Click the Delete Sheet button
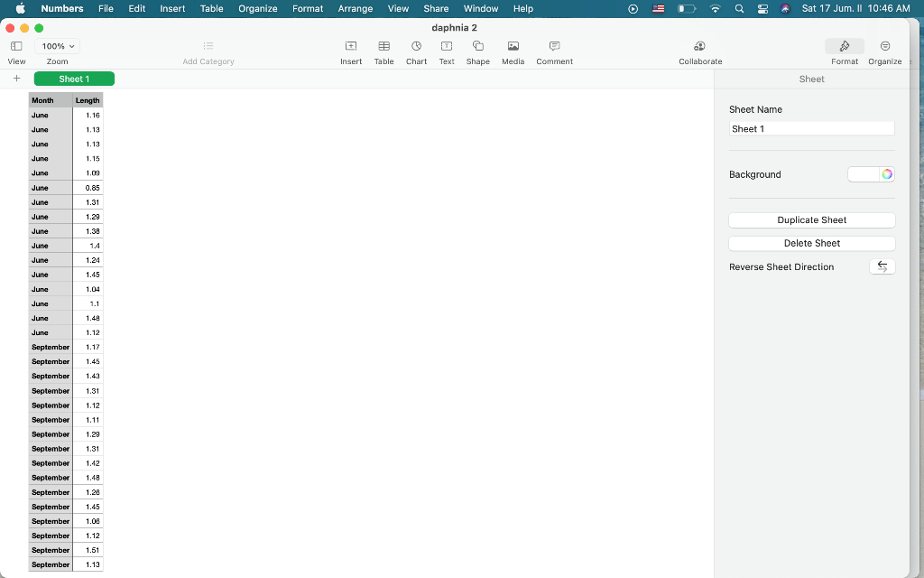The height and width of the screenshot is (578, 924). [811, 243]
